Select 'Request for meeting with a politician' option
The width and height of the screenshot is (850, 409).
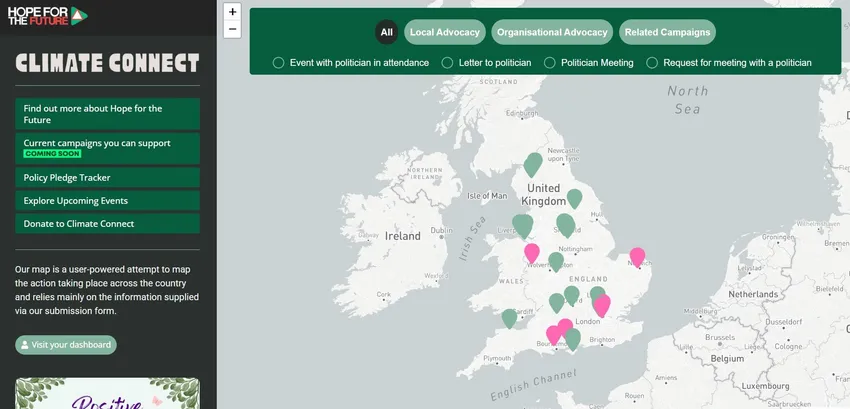click(653, 62)
